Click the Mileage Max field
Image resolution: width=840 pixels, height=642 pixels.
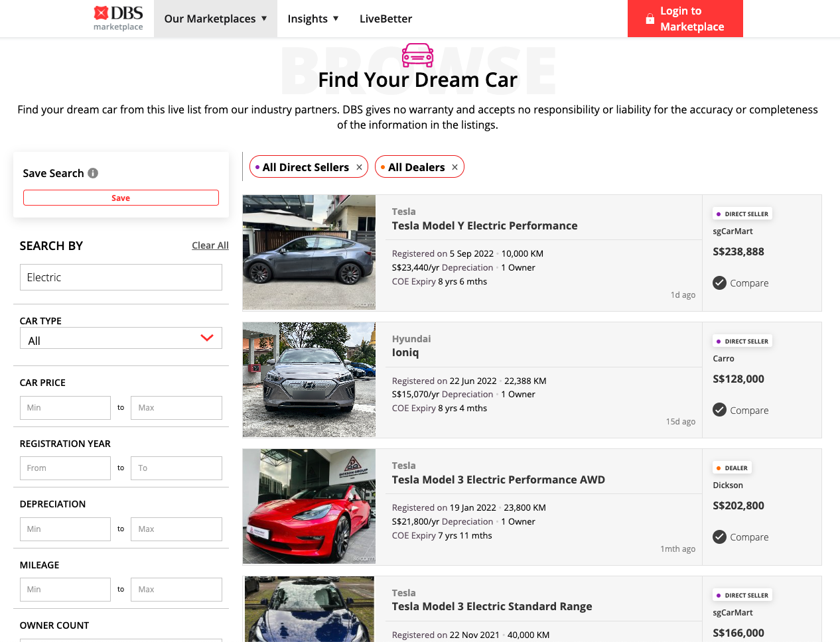(176, 590)
